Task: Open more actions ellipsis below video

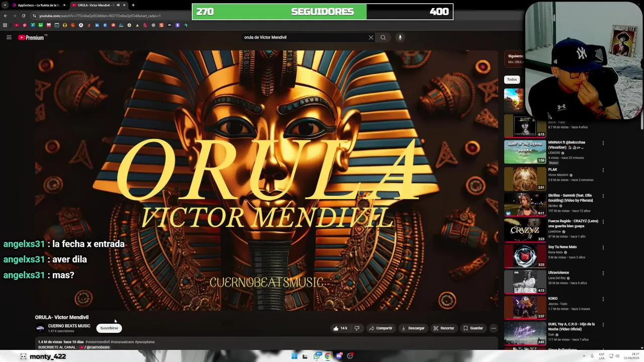Action: coord(494,328)
